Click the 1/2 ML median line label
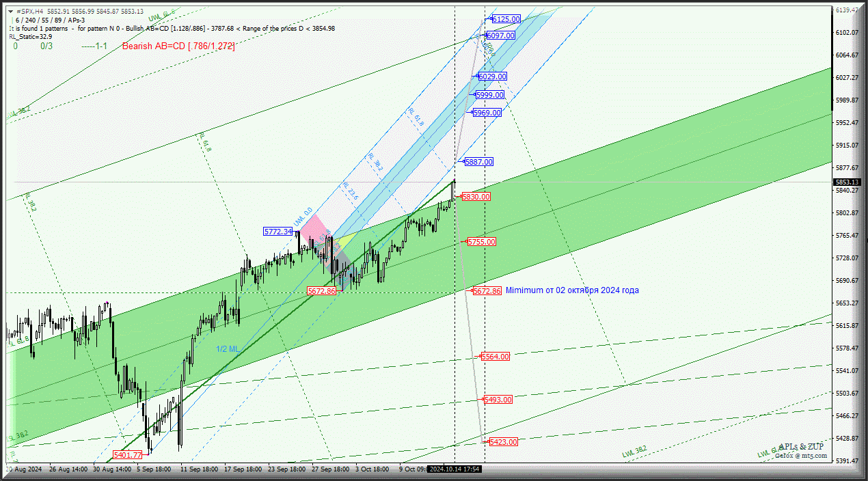 point(228,349)
